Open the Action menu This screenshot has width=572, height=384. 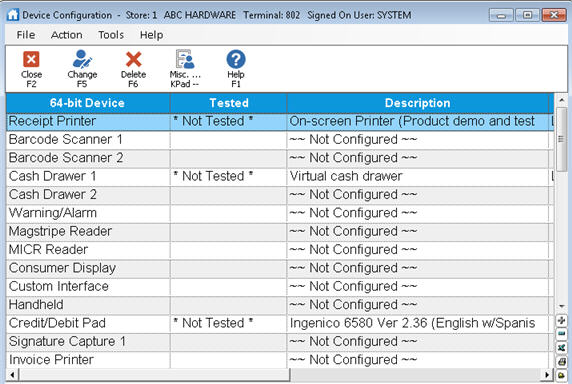67,35
